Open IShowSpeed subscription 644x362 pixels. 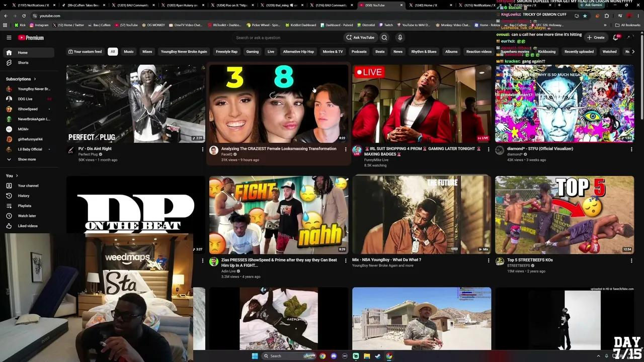29,109
